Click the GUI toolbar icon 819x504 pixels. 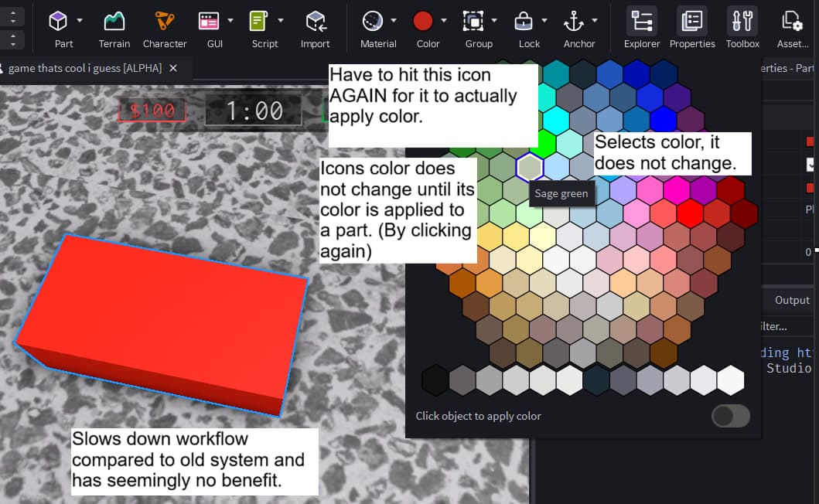click(209, 22)
